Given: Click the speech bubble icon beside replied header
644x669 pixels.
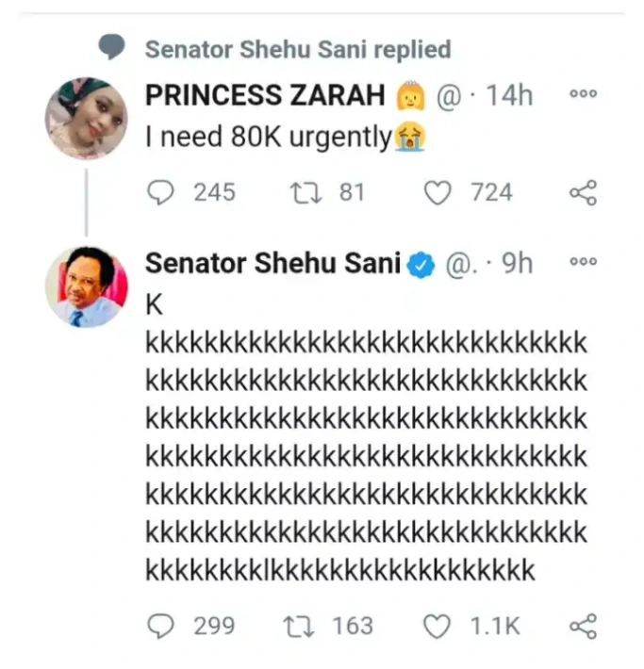Looking at the screenshot, I should (x=112, y=47).
